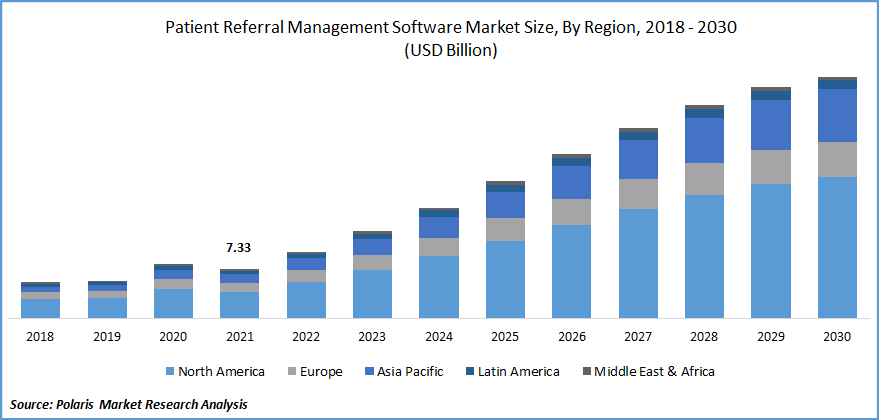Click the Latin America legend color swatch
Viewport: 879px width, 420px height.
(470, 371)
